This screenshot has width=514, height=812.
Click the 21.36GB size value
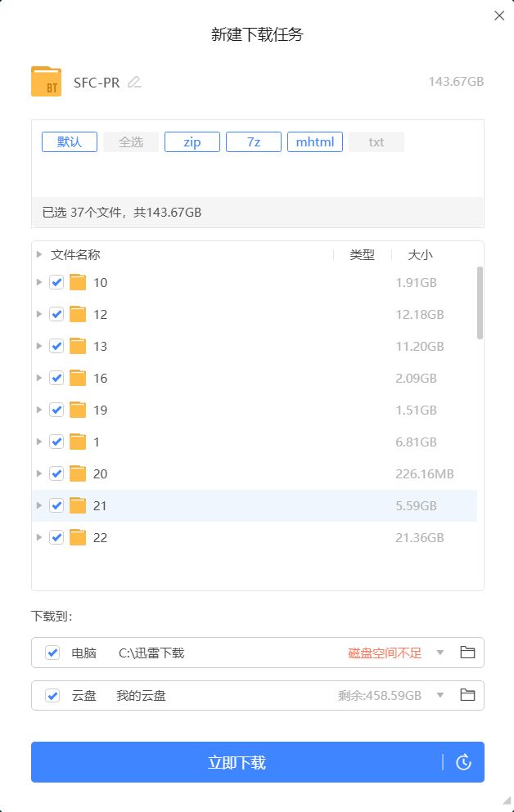[420, 537]
